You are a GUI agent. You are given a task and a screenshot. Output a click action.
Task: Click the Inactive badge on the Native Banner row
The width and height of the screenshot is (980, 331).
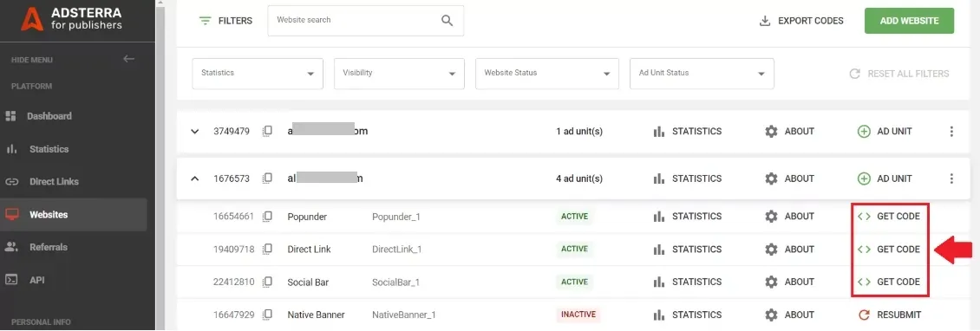(578, 315)
